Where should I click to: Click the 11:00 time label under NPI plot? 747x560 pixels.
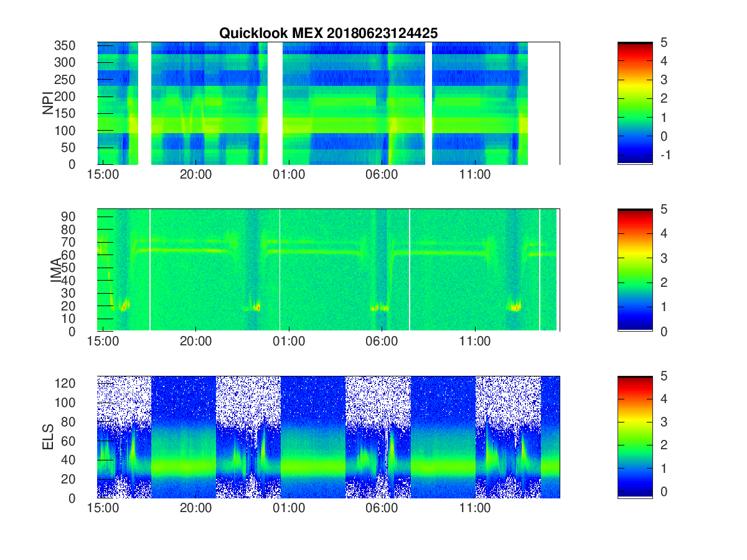pyautogui.click(x=474, y=175)
